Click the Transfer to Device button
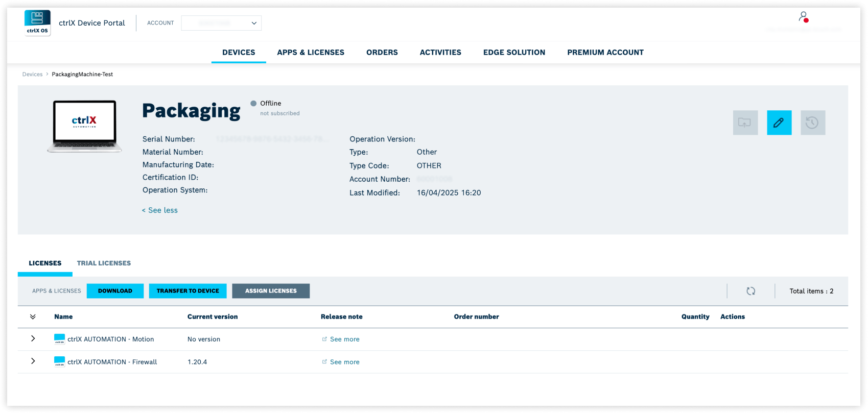Screen dimensions: 868x413 pos(187,291)
